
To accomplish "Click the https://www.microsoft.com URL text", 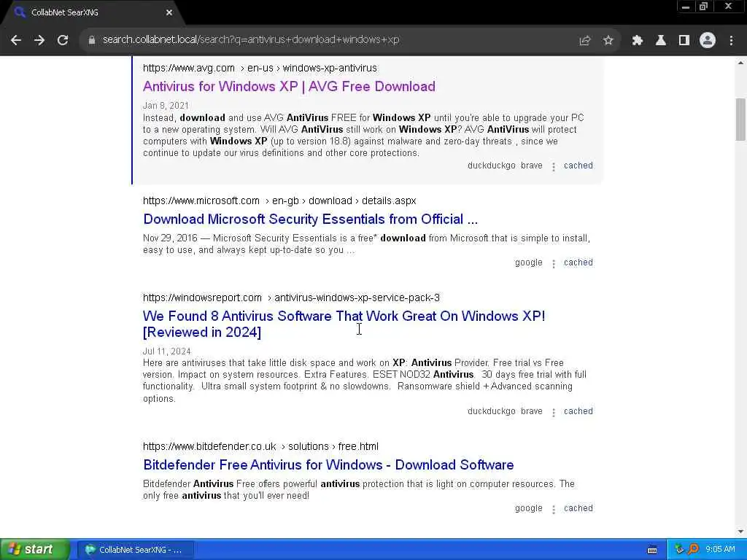I will [x=201, y=201].
